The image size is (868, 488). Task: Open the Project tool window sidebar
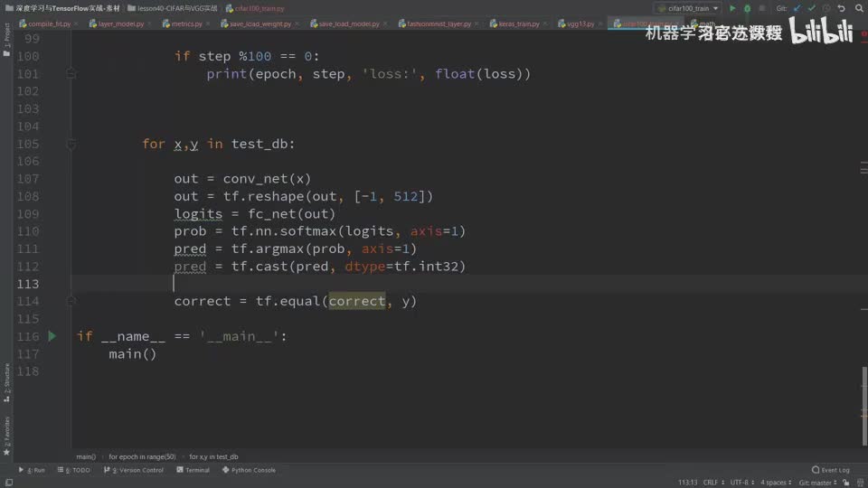coord(6,40)
